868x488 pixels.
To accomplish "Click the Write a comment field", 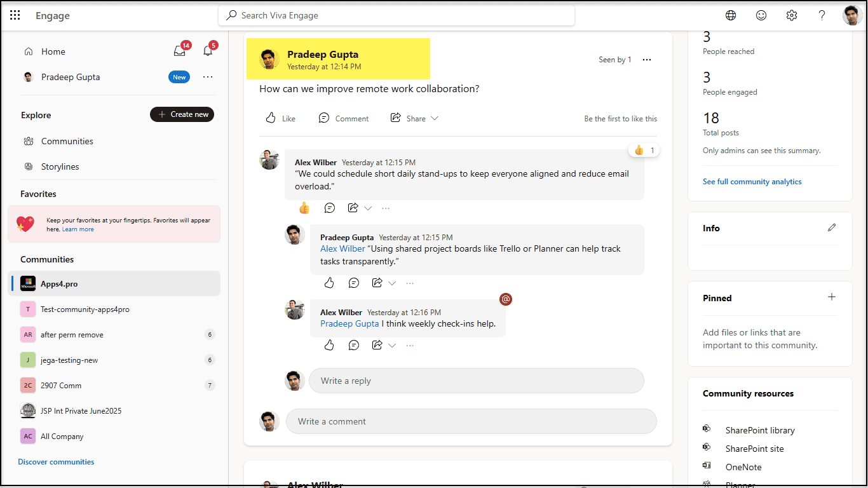I will (x=470, y=421).
